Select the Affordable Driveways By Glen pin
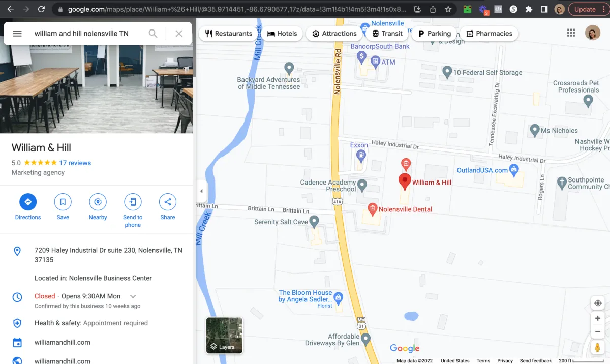 [366, 339]
